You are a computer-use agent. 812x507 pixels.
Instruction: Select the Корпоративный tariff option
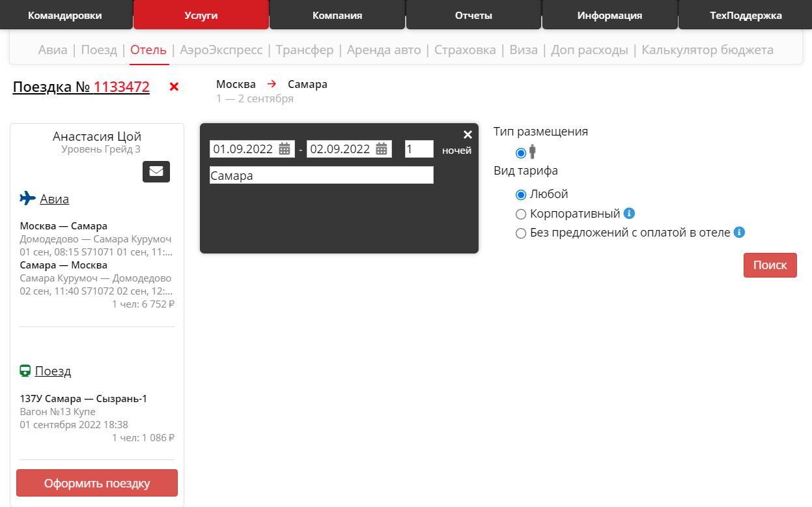(520, 214)
